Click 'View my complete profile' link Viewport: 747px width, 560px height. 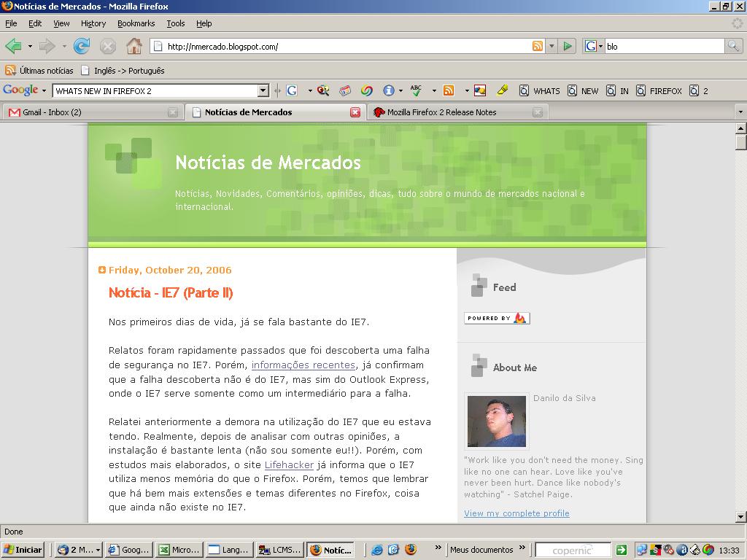pyautogui.click(x=517, y=513)
